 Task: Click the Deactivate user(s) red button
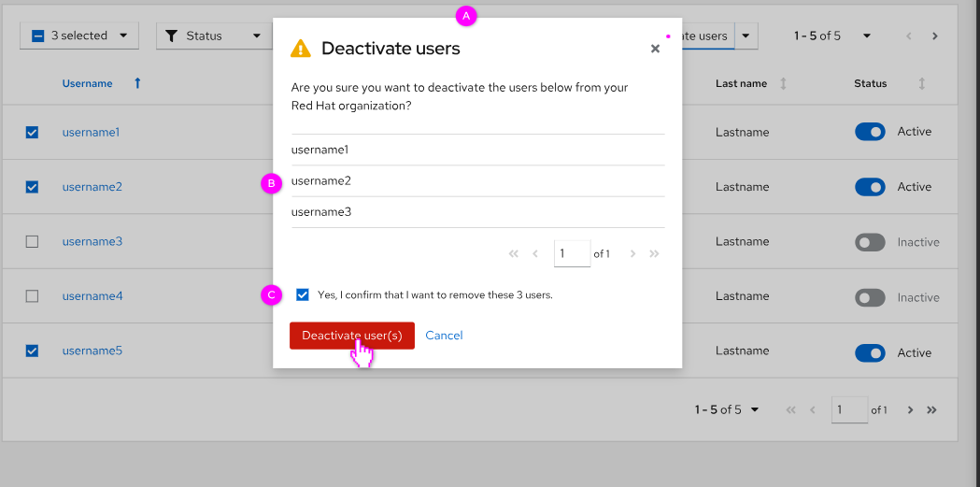(352, 336)
